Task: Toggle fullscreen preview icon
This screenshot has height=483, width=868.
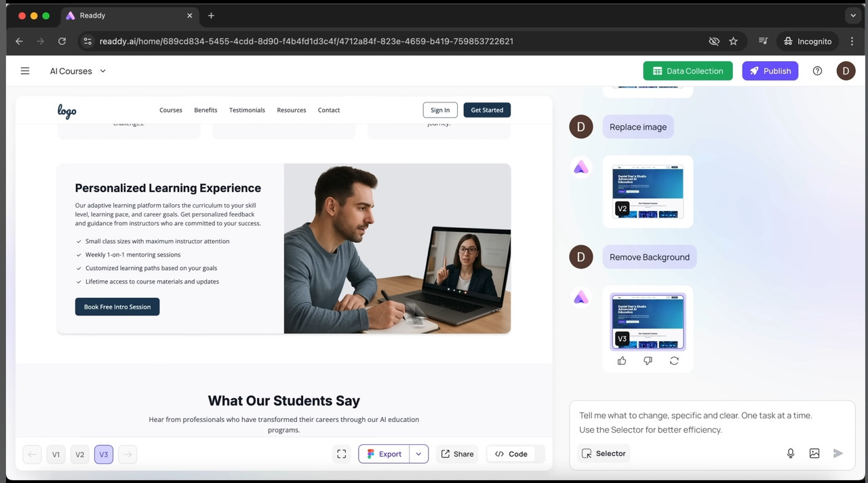Action: [x=342, y=454]
